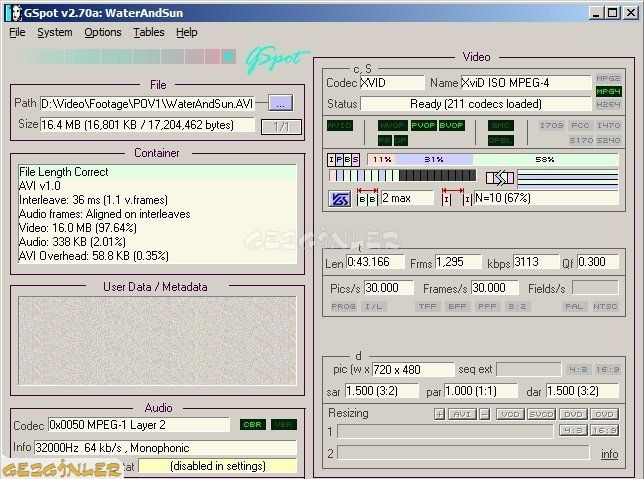Click the BFF field order indicator

[457, 306]
